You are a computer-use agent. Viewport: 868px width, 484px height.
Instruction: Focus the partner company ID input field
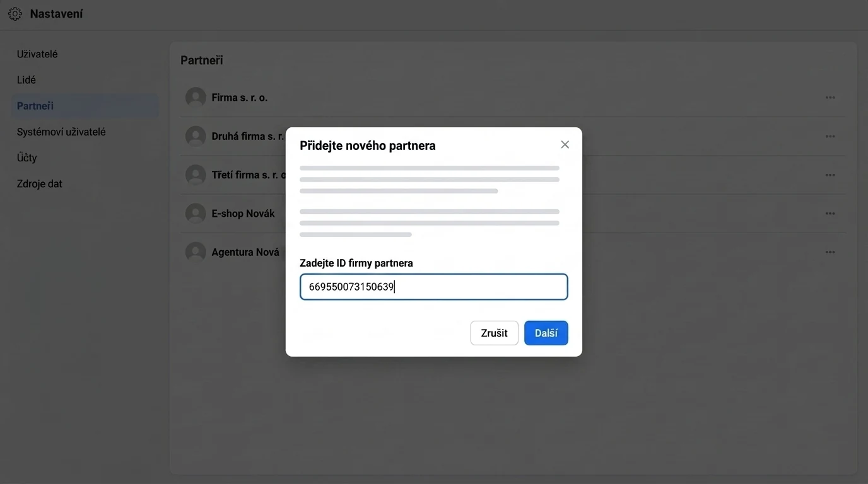pos(433,287)
